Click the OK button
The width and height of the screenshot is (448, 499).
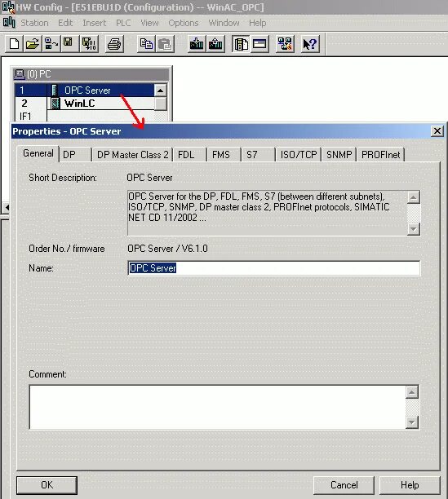click(47, 485)
